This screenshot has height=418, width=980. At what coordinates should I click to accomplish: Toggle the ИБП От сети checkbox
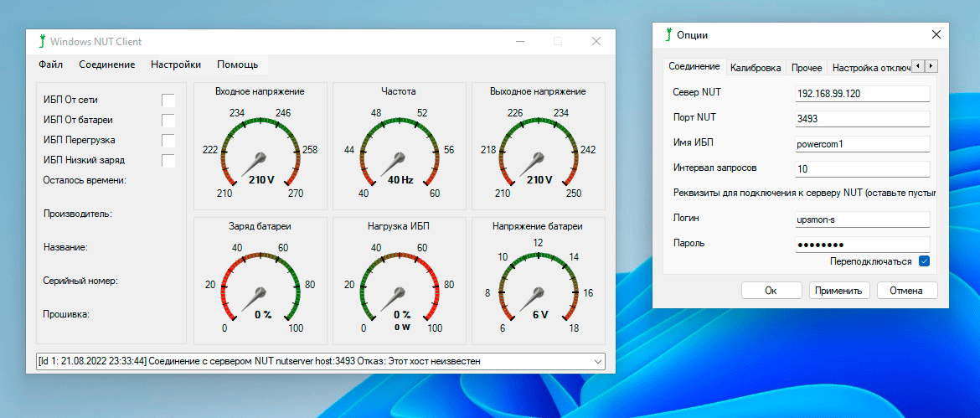[x=168, y=100]
